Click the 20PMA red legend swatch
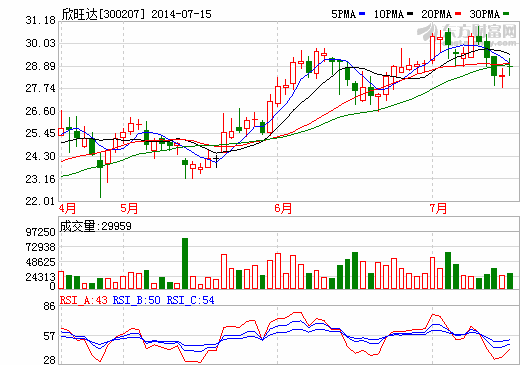 coord(458,14)
